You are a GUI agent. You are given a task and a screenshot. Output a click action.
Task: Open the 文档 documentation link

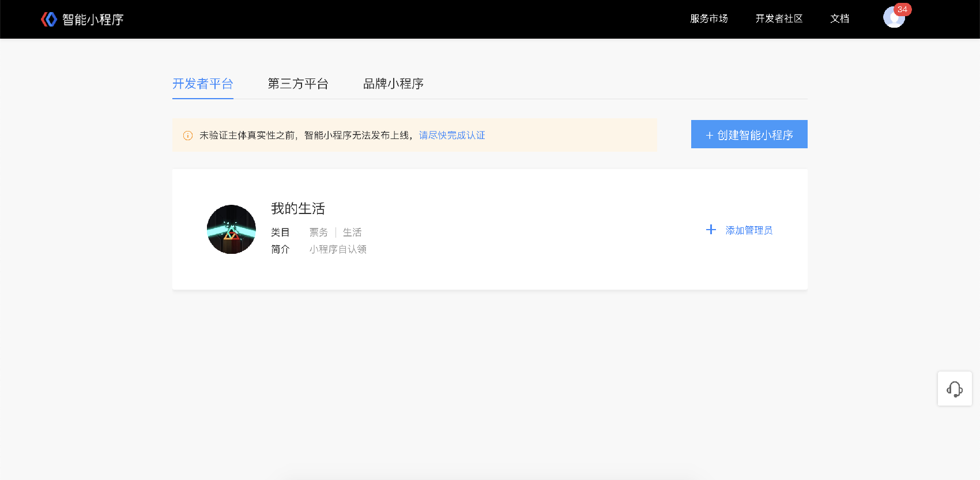click(839, 19)
